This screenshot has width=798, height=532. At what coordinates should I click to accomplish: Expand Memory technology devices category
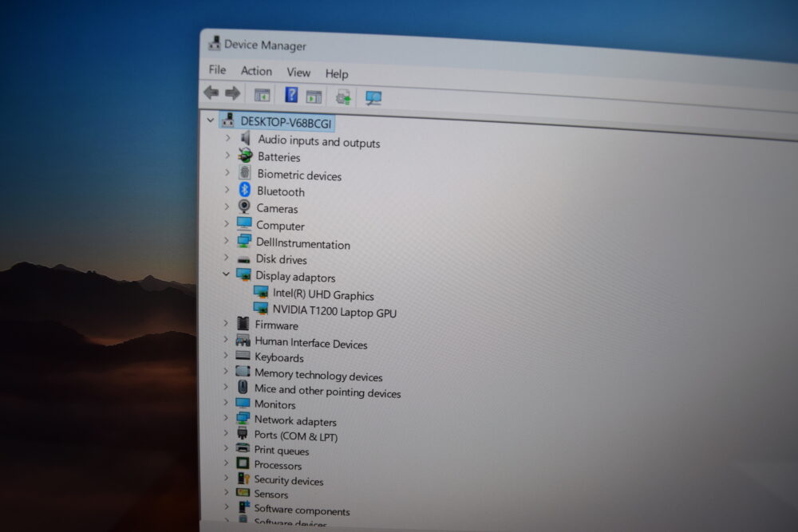pos(226,371)
